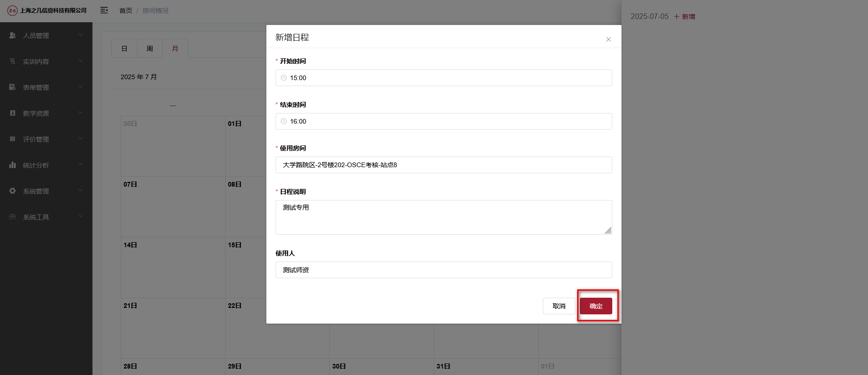868x375 pixels.
Task: Cancel the dialog with 取消 button
Action: pos(559,306)
